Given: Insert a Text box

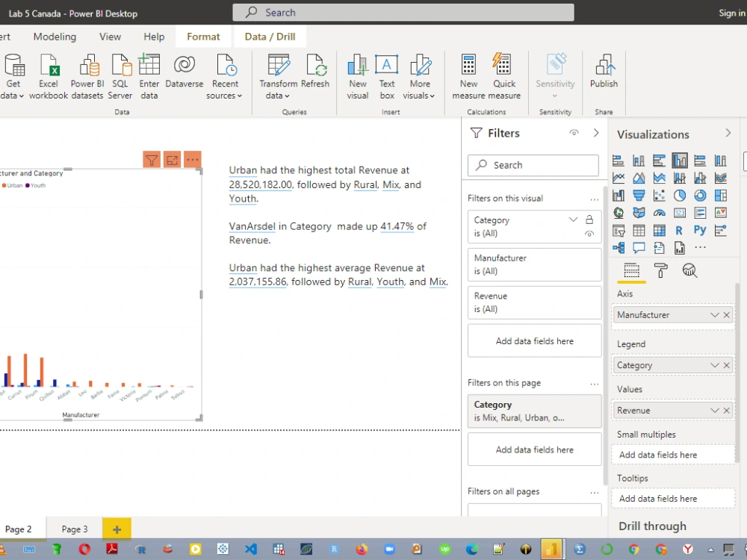Looking at the screenshot, I should point(387,77).
